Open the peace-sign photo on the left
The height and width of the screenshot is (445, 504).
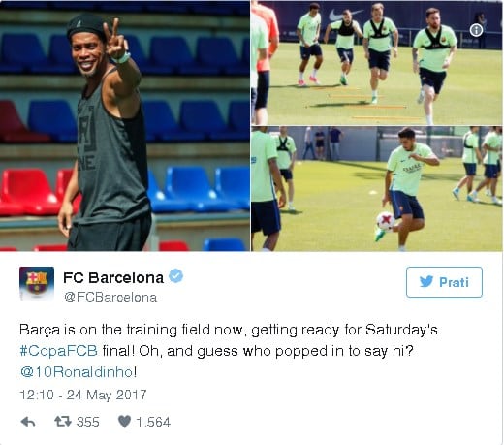(125, 126)
